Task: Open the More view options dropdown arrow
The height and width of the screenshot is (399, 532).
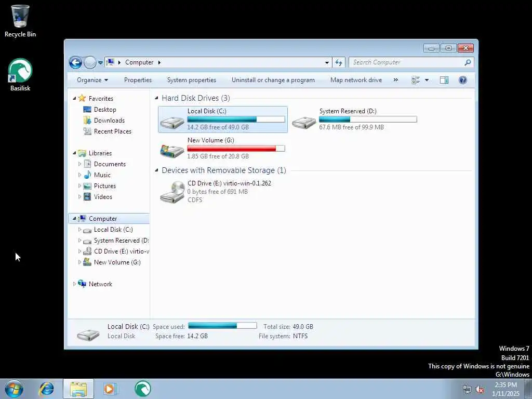Action: [427, 80]
